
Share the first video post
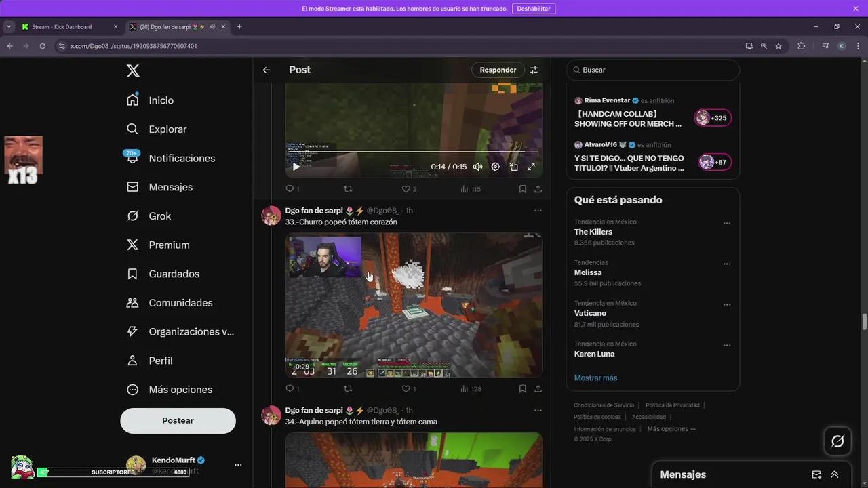pos(538,189)
